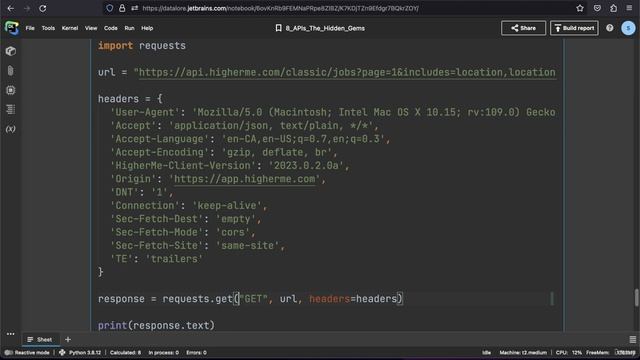The image size is (640, 360).
Task: Click the 'Accept-Encoding' header line
Action: [224, 152]
